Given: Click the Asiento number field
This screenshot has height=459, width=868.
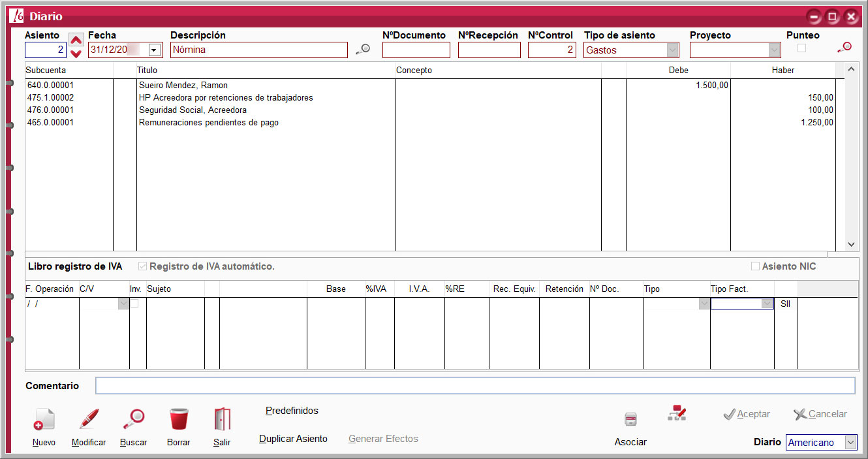Looking at the screenshot, I should coord(46,50).
